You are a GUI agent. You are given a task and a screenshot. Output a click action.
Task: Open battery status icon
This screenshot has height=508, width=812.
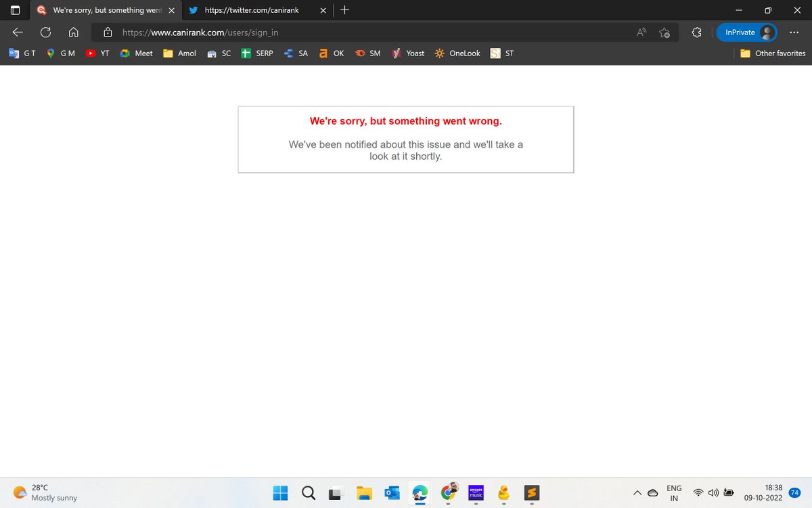pyautogui.click(x=729, y=492)
